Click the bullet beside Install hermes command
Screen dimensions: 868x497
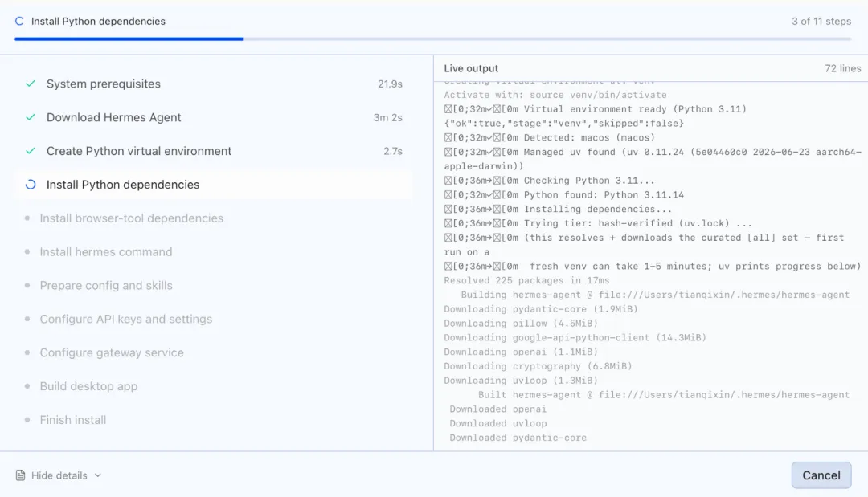coord(27,252)
